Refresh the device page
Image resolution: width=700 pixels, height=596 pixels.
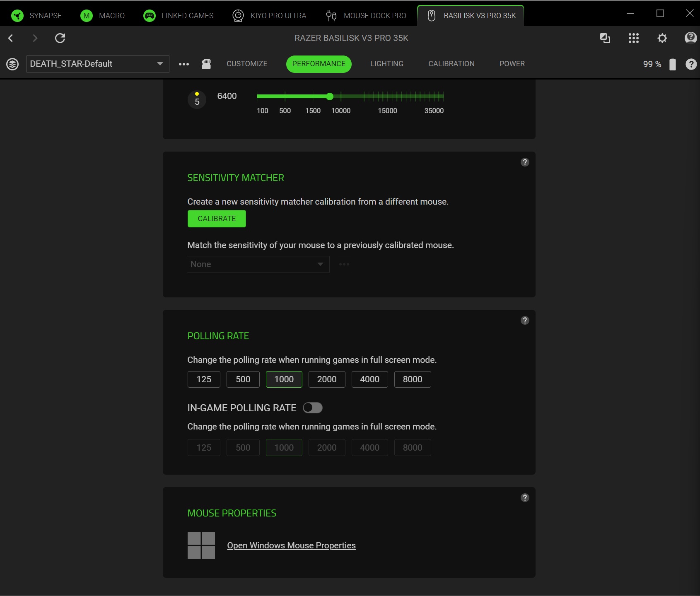pos(60,38)
